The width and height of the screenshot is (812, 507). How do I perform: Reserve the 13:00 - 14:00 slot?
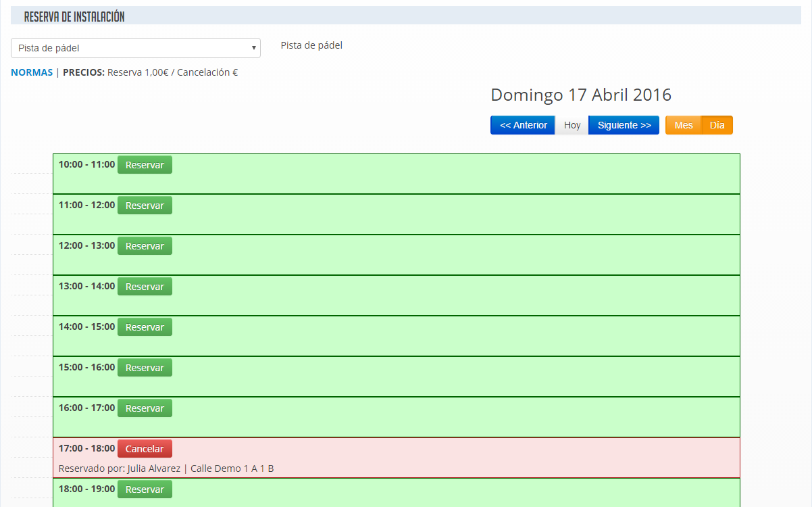pyautogui.click(x=145, y=287)
